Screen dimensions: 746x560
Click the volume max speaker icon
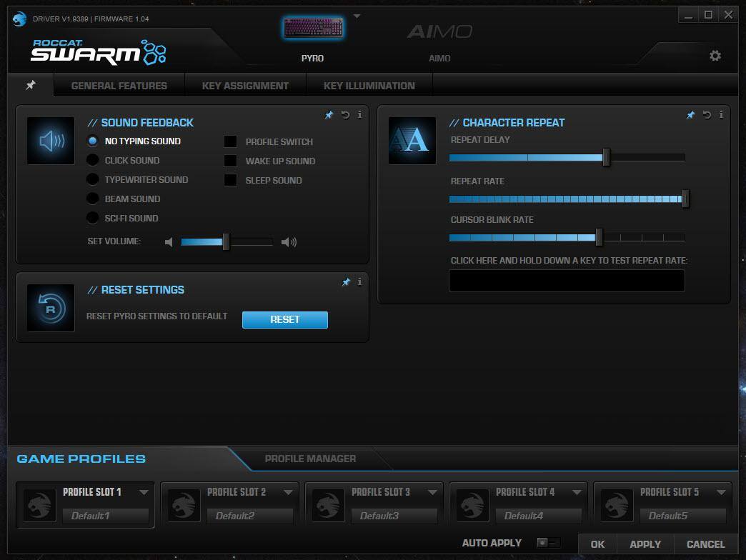(x=289, y=242)
